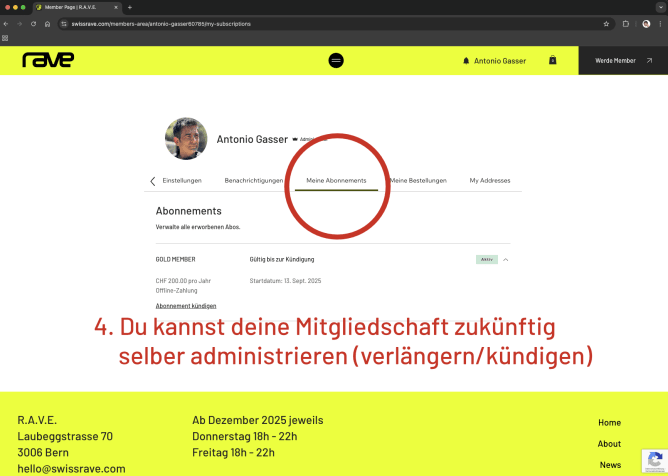
Task: Click the Abonnements heading
Action: [x=188, y=211]
